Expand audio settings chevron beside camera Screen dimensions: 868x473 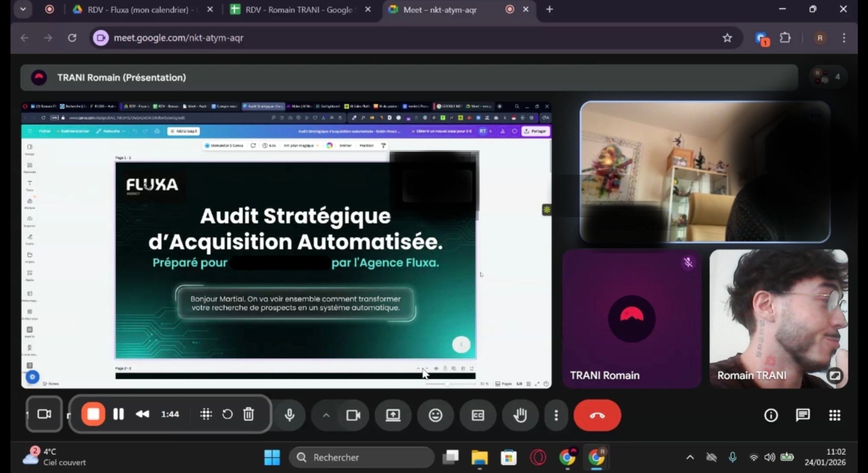(x=326, y=415)
